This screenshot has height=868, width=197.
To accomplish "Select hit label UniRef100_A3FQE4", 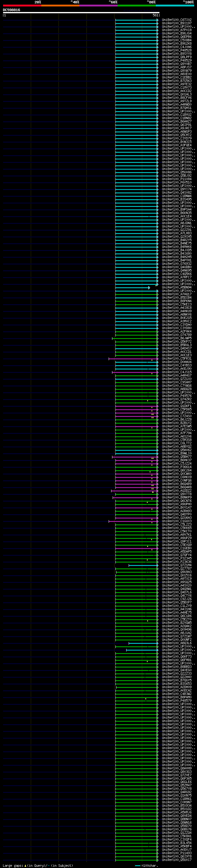I will [x=176, y=145].
